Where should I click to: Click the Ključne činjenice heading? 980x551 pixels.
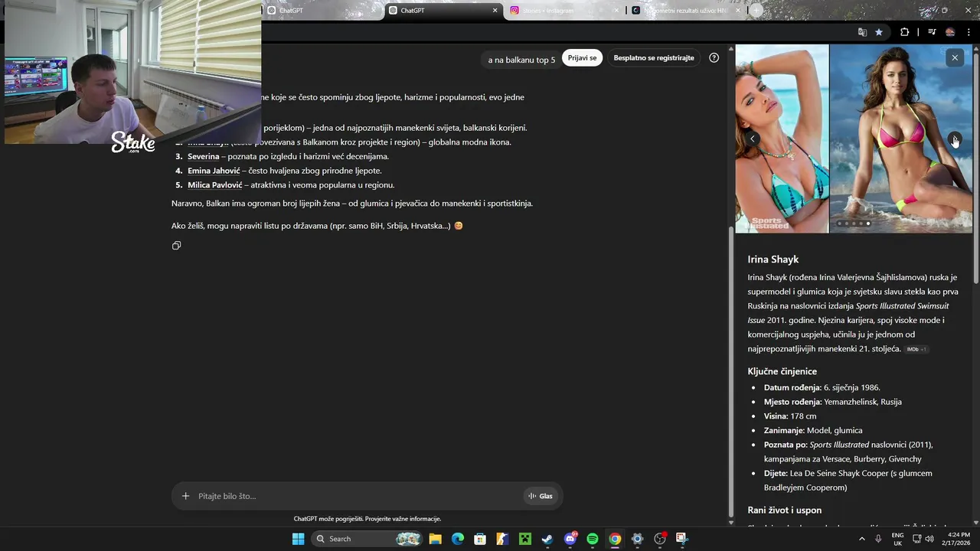(x=782, y=371)
